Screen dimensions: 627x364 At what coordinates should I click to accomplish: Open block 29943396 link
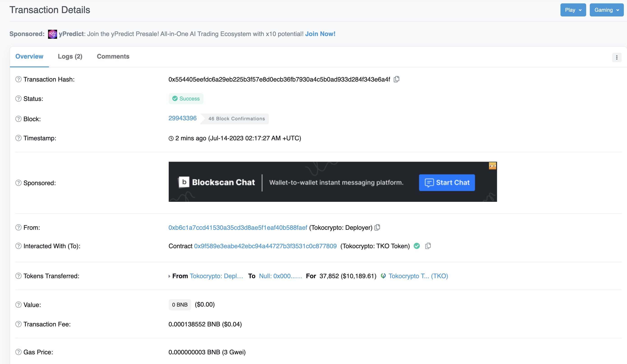pos(182,118)
